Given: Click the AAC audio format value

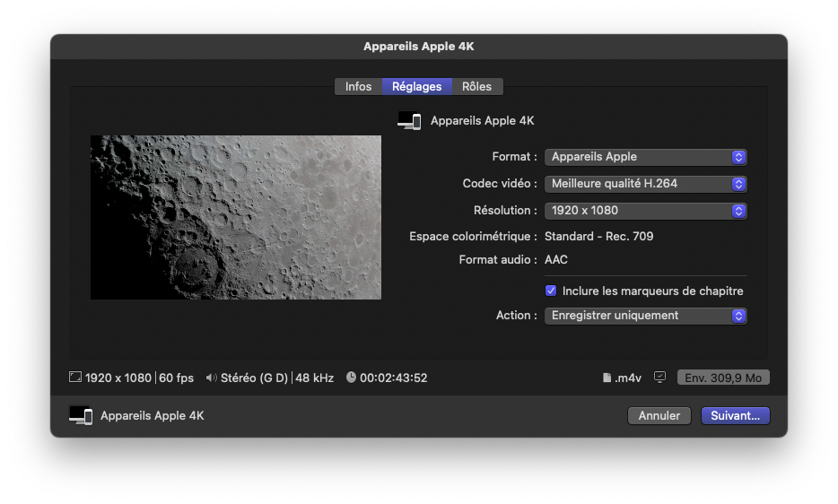Looking at the screenshot, I should pyautogui.click(x=555, y=260).
